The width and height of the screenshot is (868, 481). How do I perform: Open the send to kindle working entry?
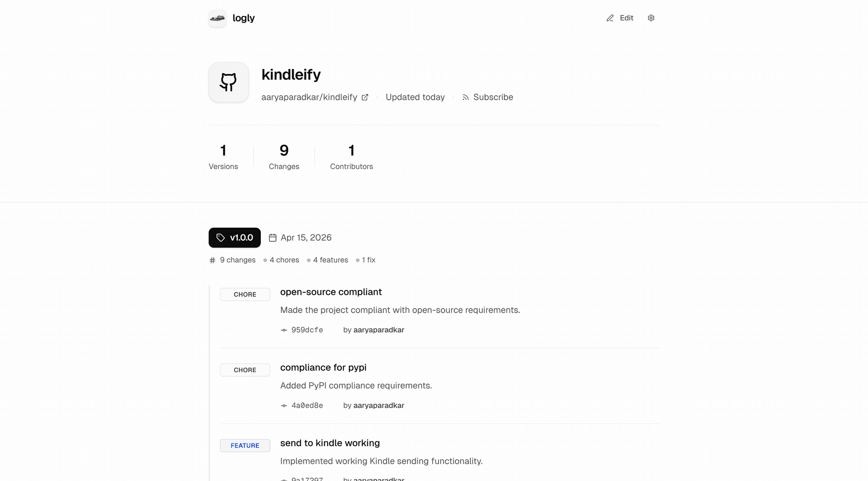click(x=330, y=443)
